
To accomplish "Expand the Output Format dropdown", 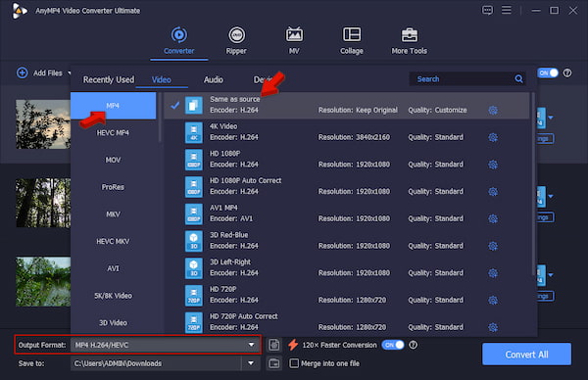I will (x=251, y=345).
